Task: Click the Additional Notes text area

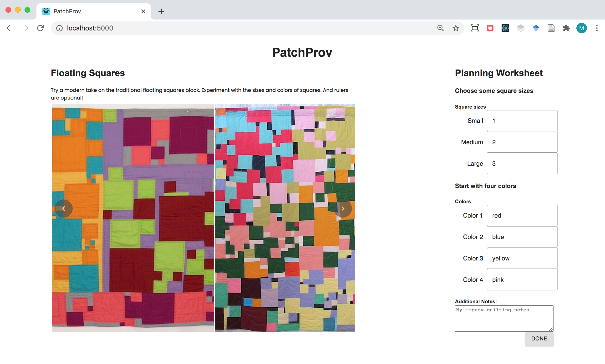Action: (504, 318)
